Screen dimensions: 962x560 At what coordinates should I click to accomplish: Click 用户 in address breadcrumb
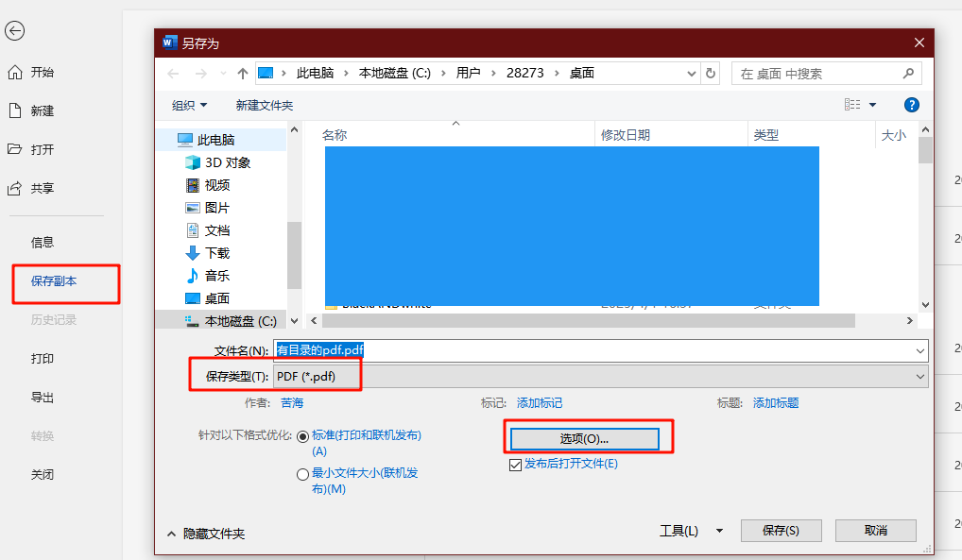468,73
